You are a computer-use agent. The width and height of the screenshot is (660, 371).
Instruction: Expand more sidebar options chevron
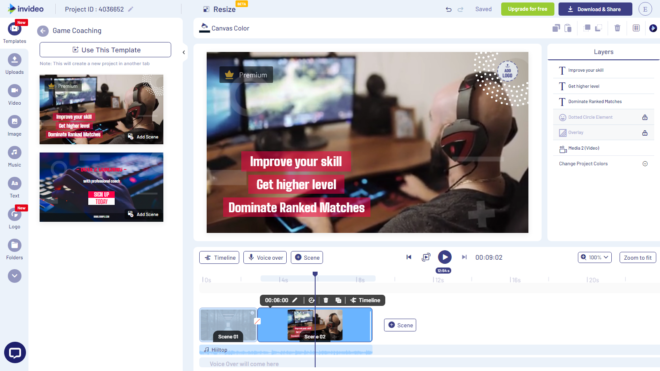14,276
